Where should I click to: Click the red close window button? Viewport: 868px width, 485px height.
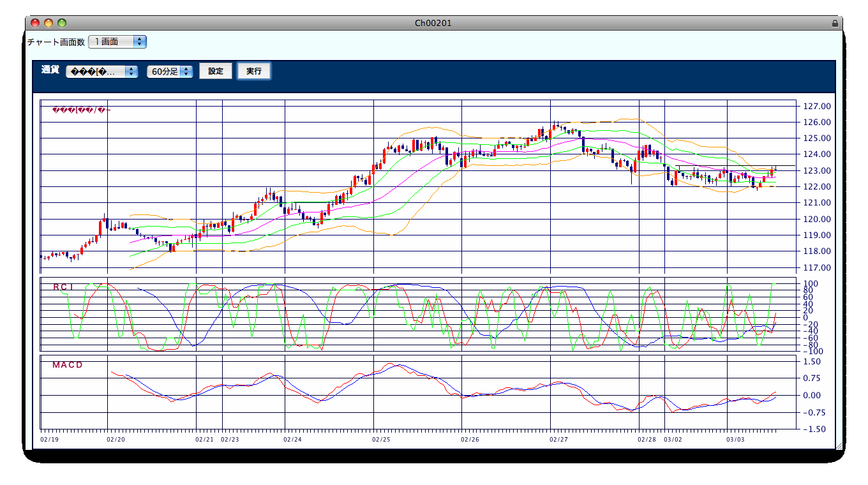pyautogui.click(x=35, y=23)
